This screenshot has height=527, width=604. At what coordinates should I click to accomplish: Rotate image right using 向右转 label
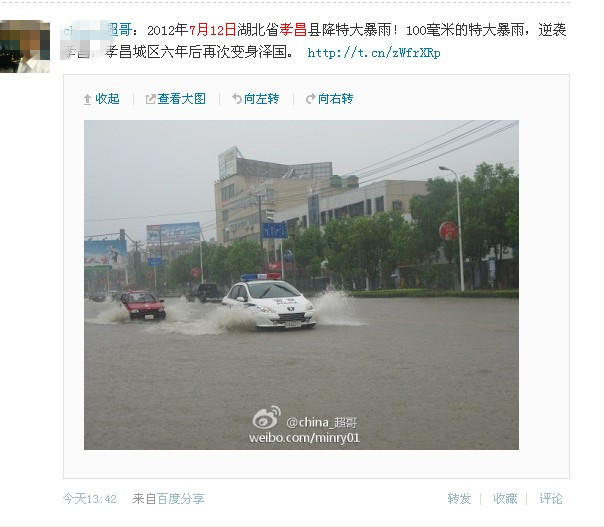coord(336,99)
